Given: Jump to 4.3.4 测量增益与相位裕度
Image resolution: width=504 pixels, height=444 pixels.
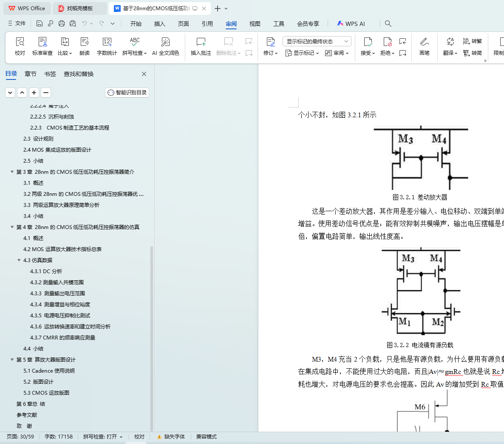Looking at the screenshot, I should pyautogui.click(x=60, y=304).
